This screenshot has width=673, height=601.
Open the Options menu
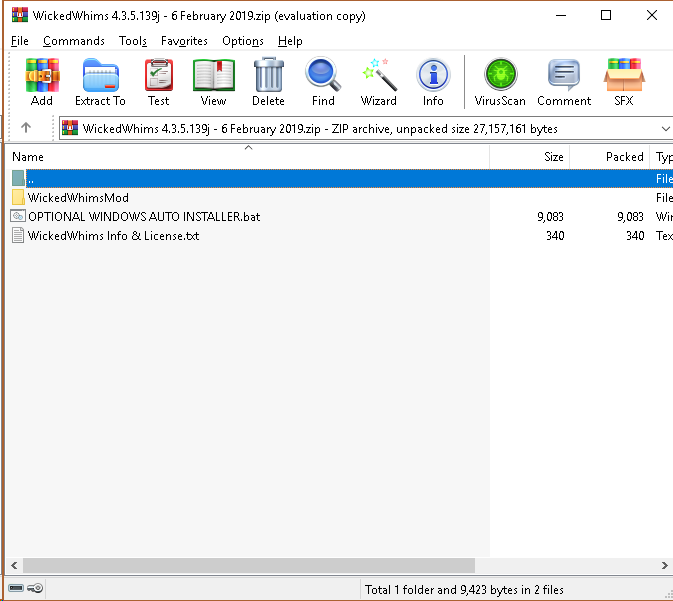click(x=243, y=41)
